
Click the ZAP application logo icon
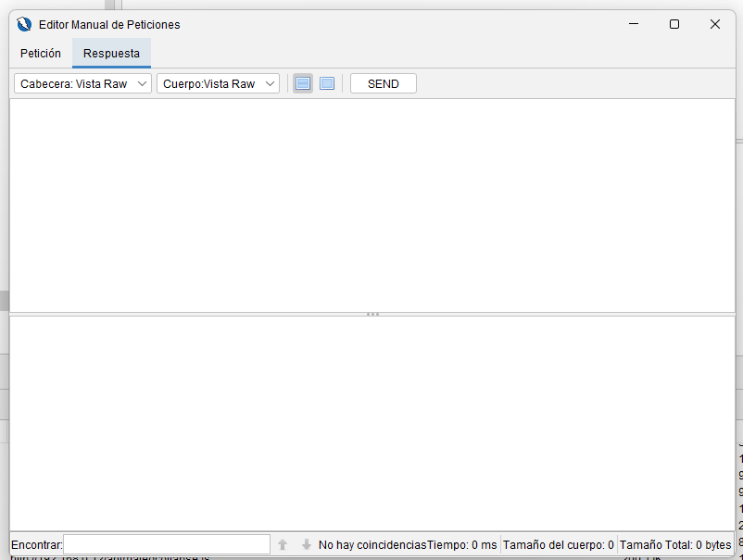(x=24, y=24)
